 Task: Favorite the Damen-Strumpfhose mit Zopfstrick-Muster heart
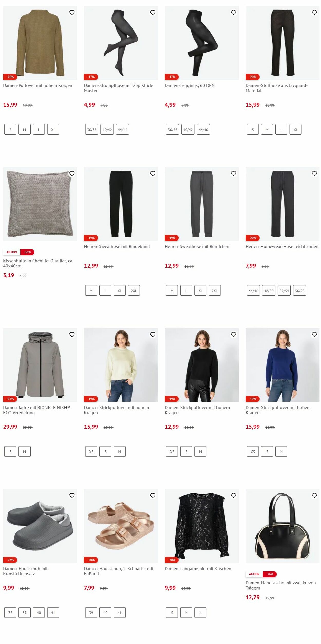[x=153, y=12]
